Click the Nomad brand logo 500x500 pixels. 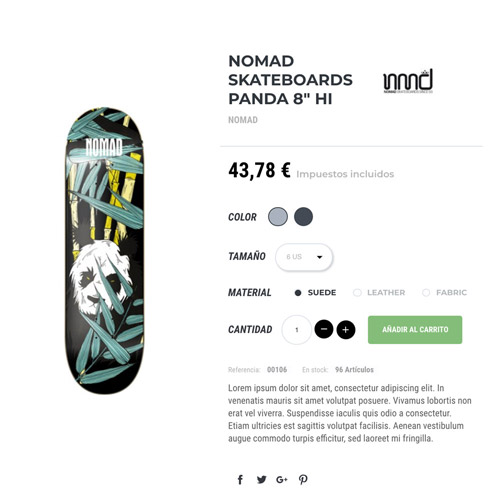(x=408, y=81)
